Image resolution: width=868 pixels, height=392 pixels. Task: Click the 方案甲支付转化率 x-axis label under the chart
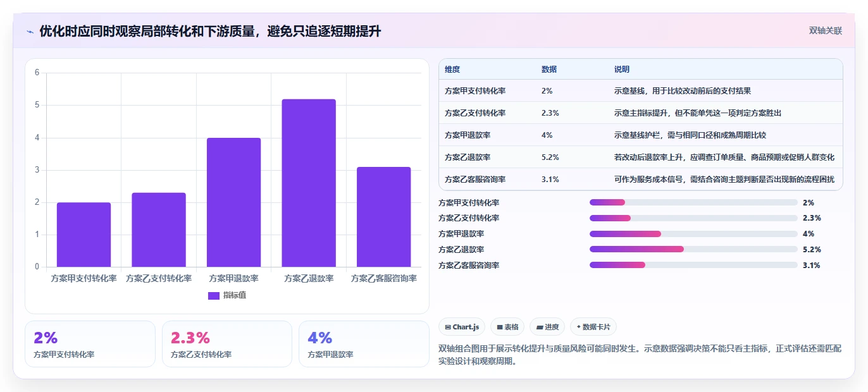tap(84, 278)
